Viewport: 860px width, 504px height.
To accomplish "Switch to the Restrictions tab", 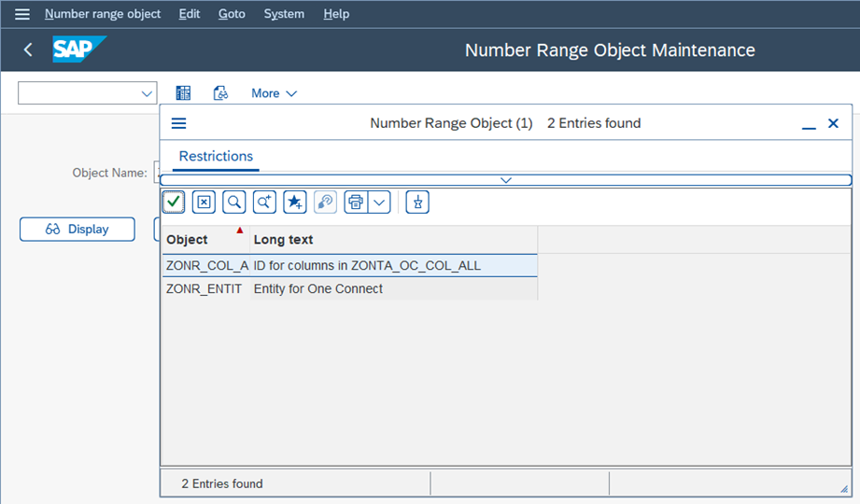I will (x=216, y=156).
